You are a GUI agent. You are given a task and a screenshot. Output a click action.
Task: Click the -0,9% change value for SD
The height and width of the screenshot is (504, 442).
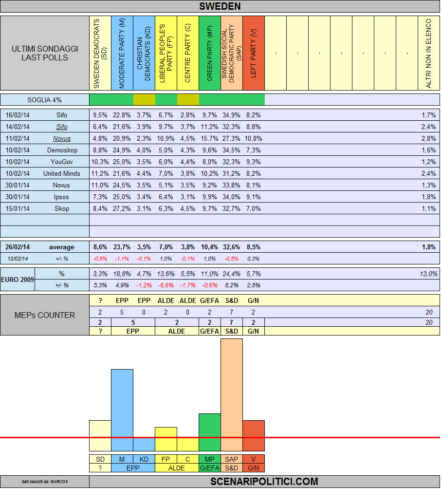(100, 259)
